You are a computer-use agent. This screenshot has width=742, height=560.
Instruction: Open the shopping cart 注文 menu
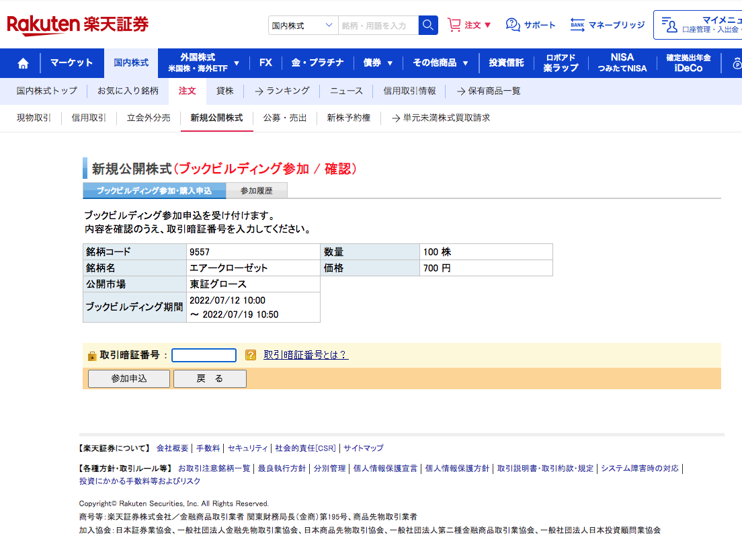point(469,25)
